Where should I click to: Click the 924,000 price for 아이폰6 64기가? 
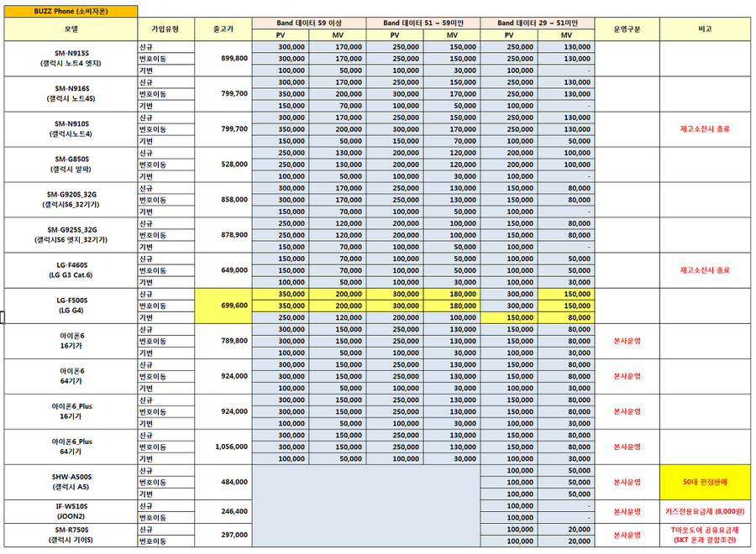click(x=223, y=376)
